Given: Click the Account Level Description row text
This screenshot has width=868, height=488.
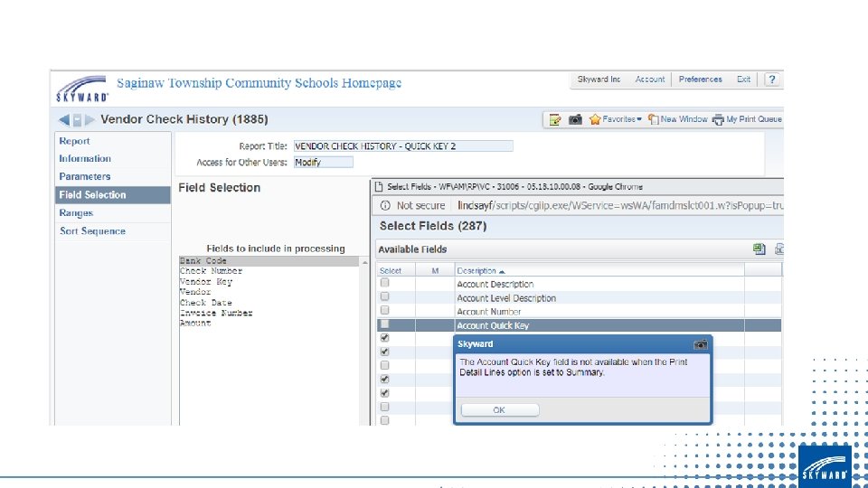Looking at the screenshot, I should [x=506, y=297].
